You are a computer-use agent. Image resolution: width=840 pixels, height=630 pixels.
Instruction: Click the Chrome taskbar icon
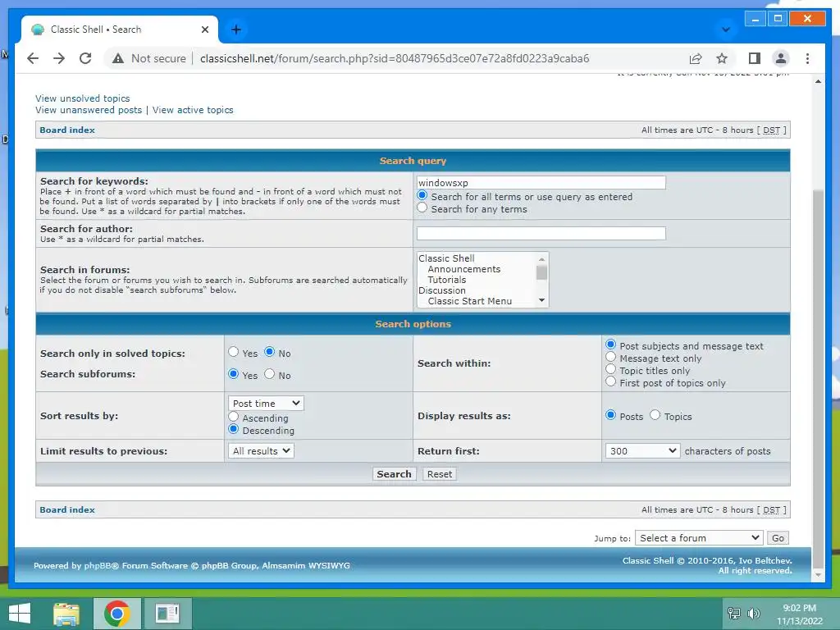pyautogui.click(x=117, y=614)
